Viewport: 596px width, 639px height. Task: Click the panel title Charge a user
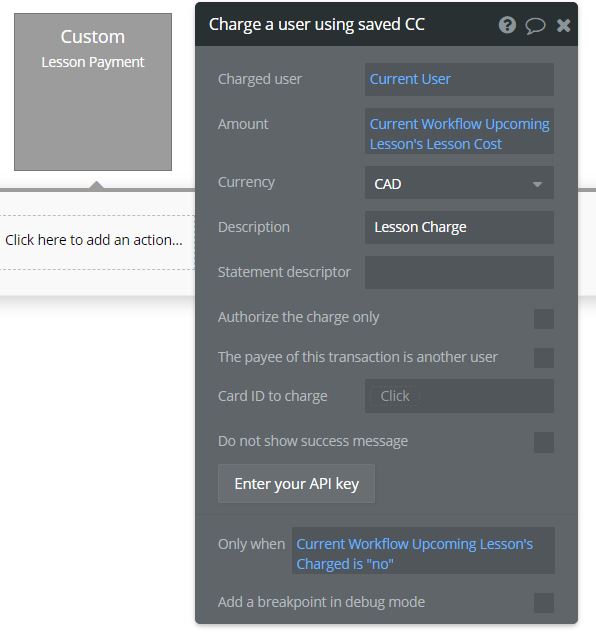click(x=317, y=24)
